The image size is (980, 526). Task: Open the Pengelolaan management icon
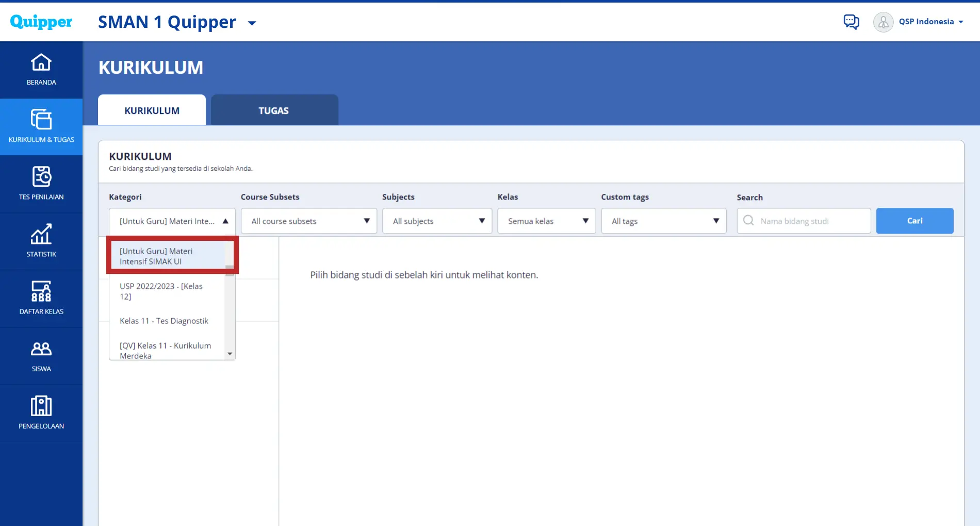(x=41, y=406)
